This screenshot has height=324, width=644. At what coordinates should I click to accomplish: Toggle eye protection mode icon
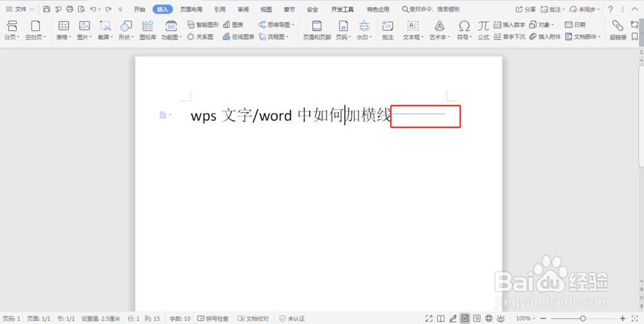(x=500, y=318)
